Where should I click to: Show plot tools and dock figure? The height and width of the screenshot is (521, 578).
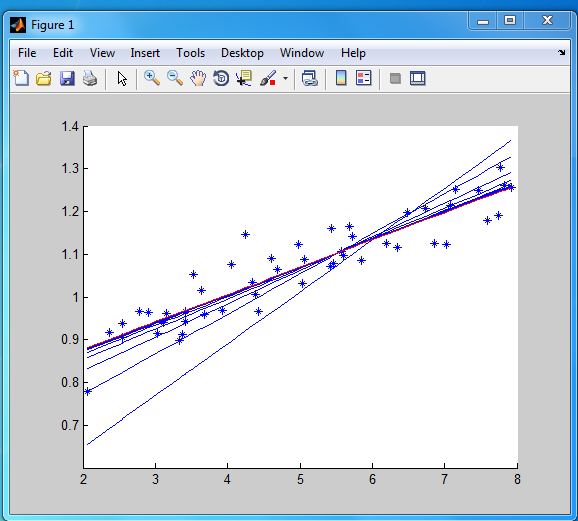pos(418,78)
